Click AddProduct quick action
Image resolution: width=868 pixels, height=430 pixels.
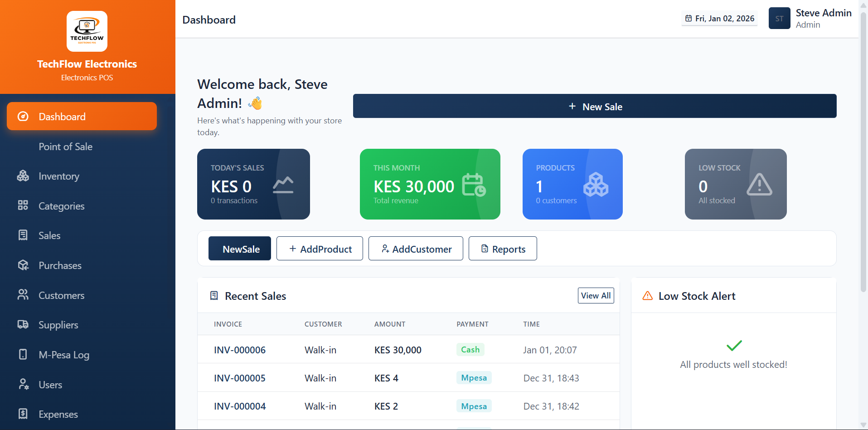pos(320,249)
